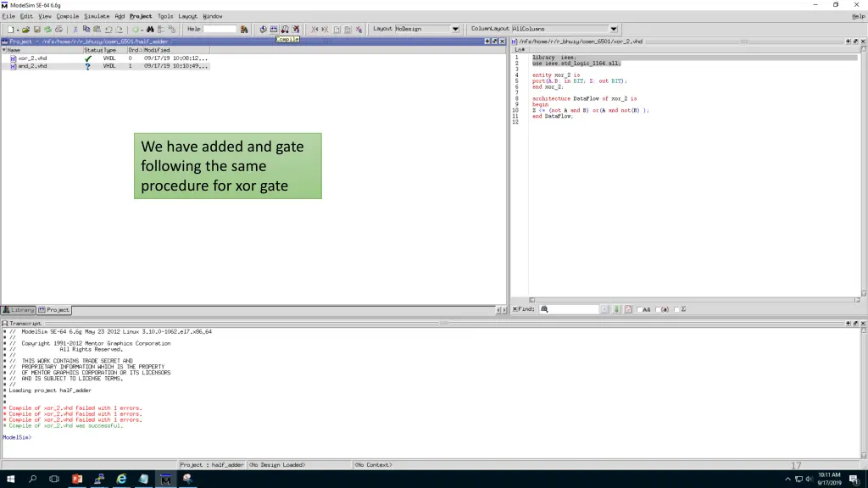Viewport: 868px width, 488px height.
Task: Open the Compile menu
Action: 68,17
